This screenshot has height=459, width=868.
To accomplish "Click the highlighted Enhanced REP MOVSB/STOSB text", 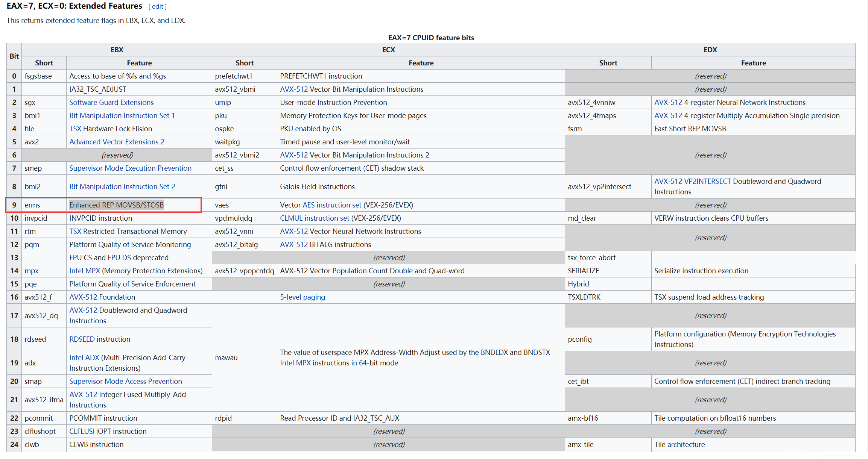I will click(116, 205).
